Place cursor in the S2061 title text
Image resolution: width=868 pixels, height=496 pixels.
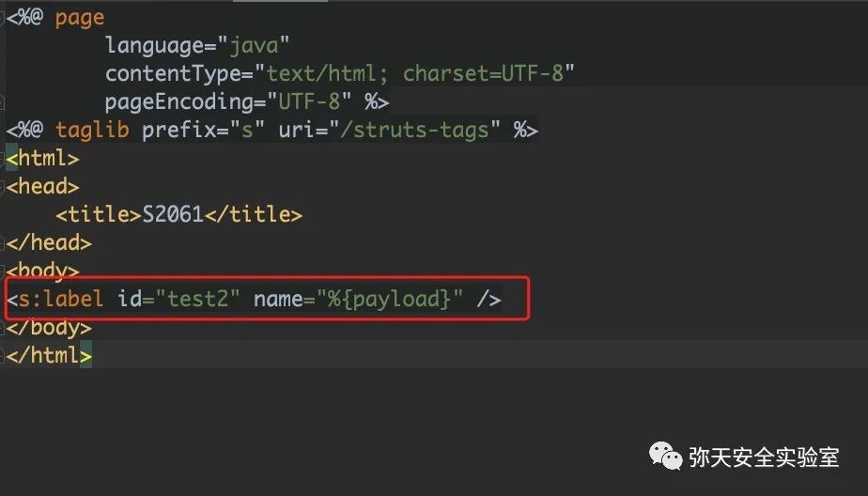pos(173,214)
